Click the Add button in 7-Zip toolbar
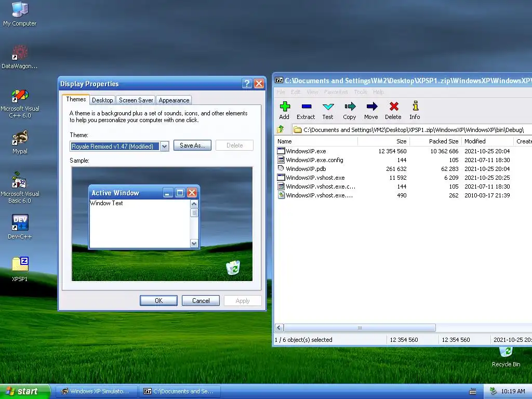 (x=284, y=111)
